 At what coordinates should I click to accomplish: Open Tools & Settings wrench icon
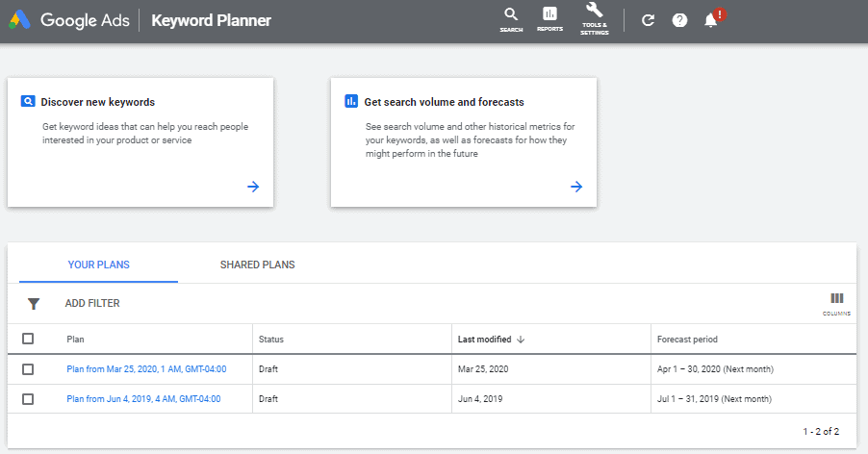tap(595, 19)
